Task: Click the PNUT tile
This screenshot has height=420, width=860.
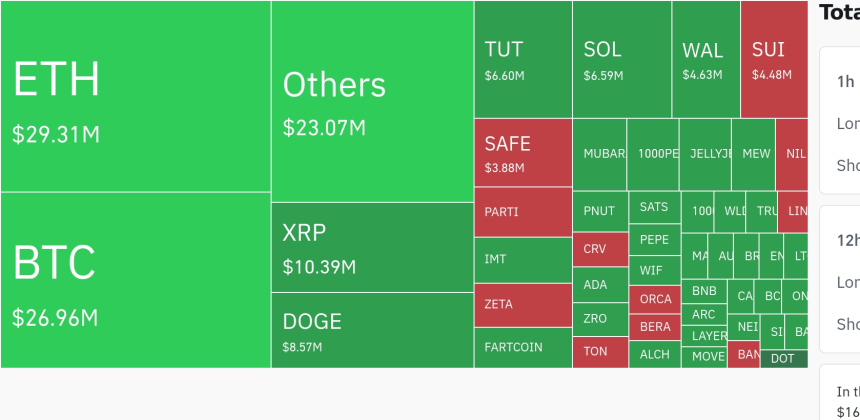Action: [600, 211]
